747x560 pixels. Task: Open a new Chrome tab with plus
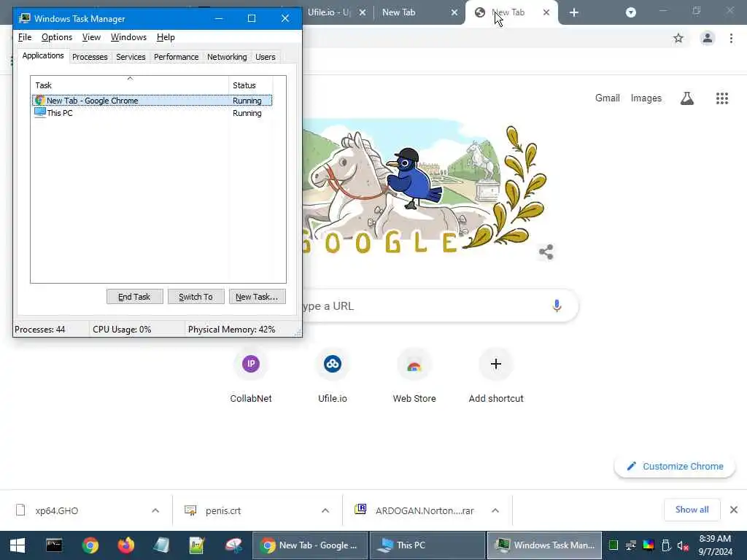(574, 13)
